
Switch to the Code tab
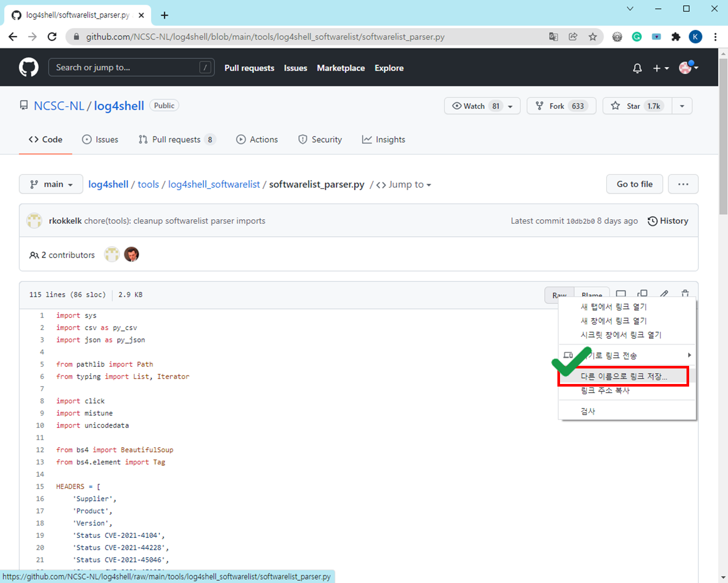pos(46,139)
